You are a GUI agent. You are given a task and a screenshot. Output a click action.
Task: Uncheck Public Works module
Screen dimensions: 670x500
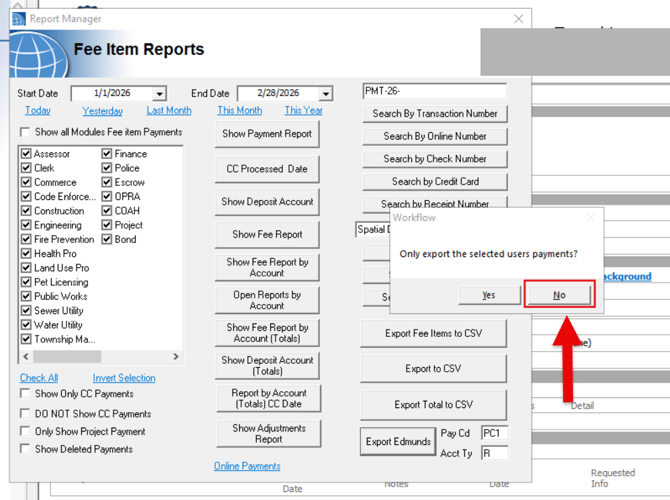(x=26, y=296)
